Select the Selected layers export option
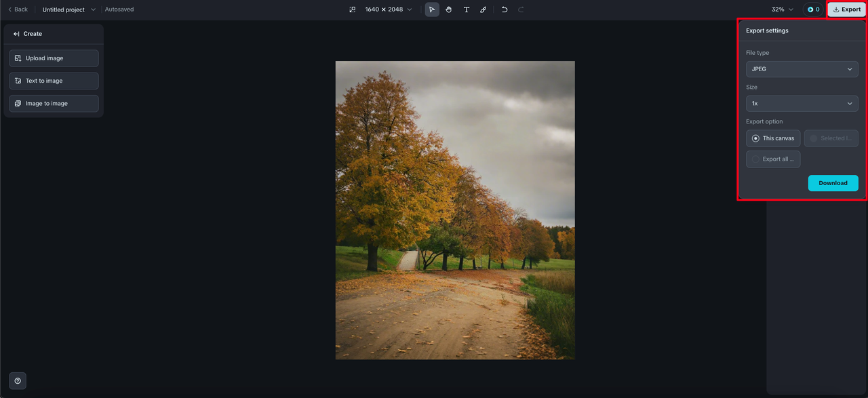Viewport: 868px width, 398px height. point(831,138)
